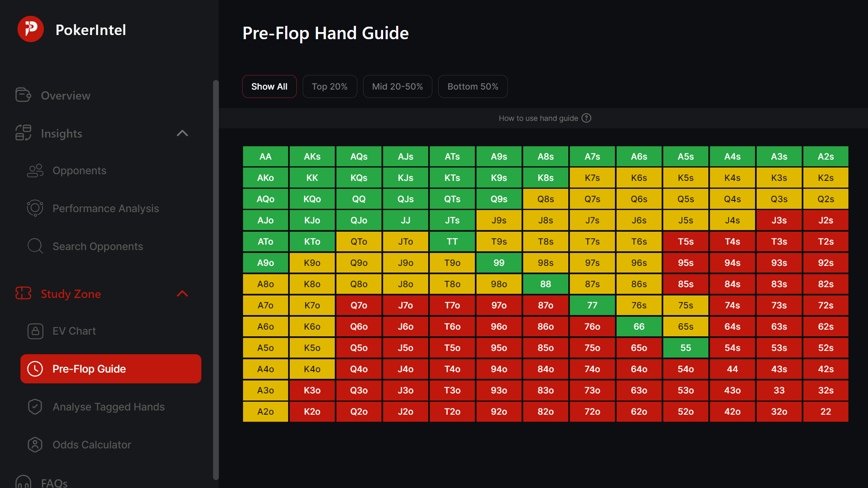This screenshot has height=488, width=868.
Task: Click the sidebar vertical scrollbar
Action: click(x=216, y=279)
